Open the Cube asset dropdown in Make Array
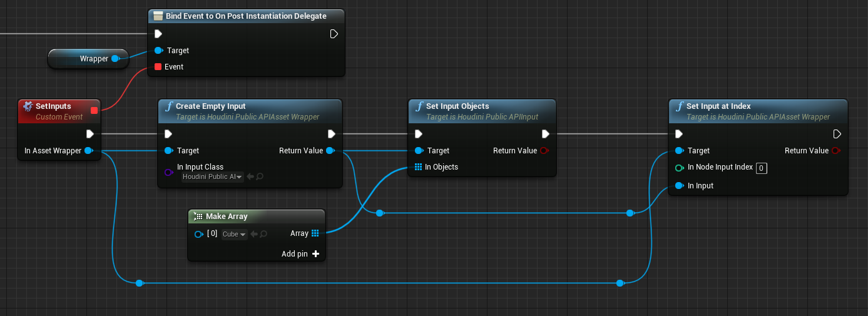 [x=235, y=234]
